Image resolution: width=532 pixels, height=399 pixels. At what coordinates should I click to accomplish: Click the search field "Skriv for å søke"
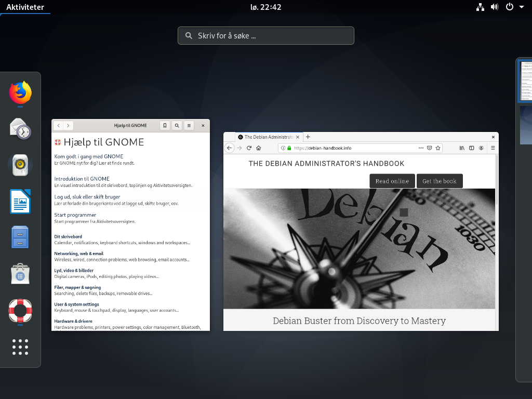tap(266, 36)
